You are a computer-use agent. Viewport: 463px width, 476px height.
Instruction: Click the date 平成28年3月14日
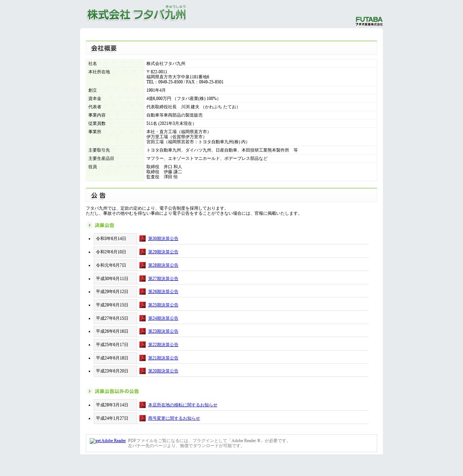(112, 405)
